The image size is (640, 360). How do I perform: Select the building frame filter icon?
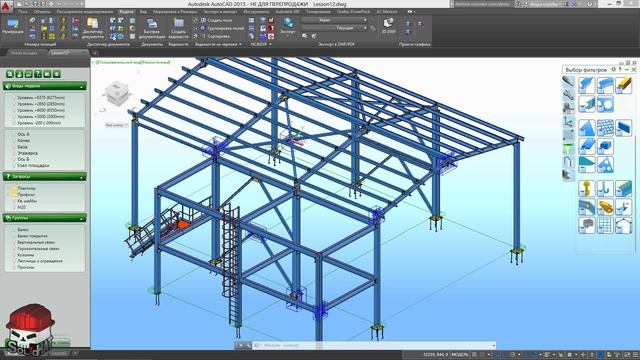(x=623, y=225)
